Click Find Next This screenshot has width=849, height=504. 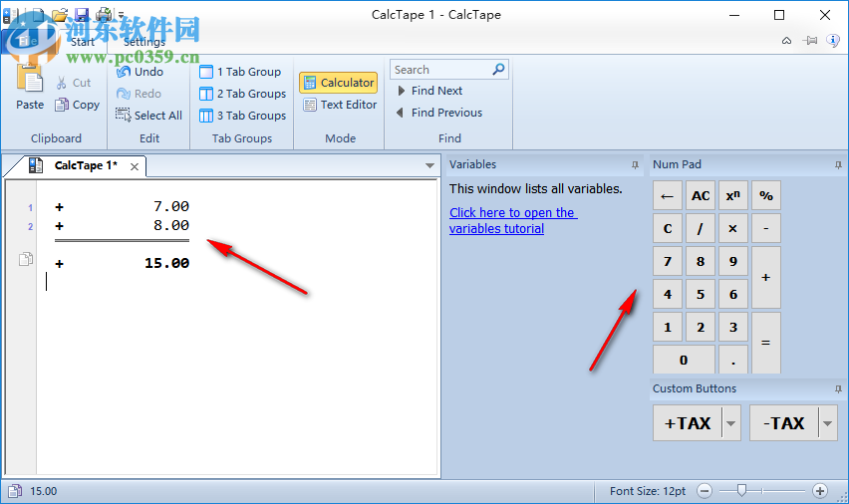pos(429,91)
